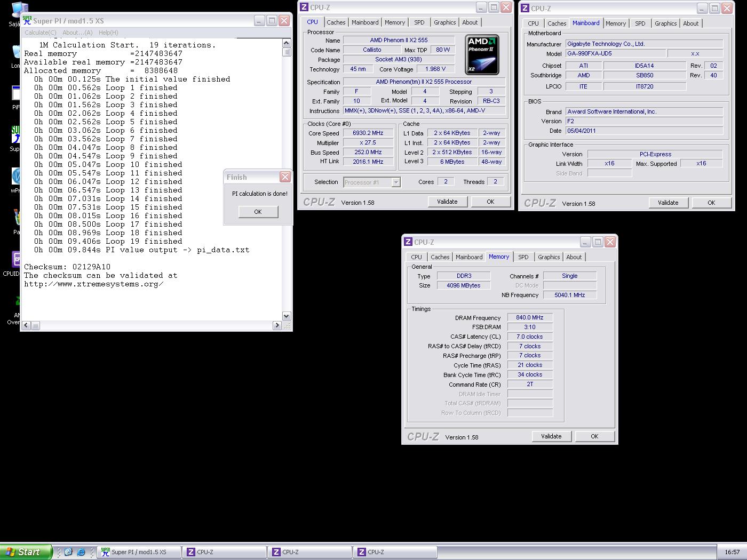The height and width of the screenshot is (560, 747).
Task: Activate the second CPU-Z taskbar button
Action: pyautogui.click(x=310, y=552)
